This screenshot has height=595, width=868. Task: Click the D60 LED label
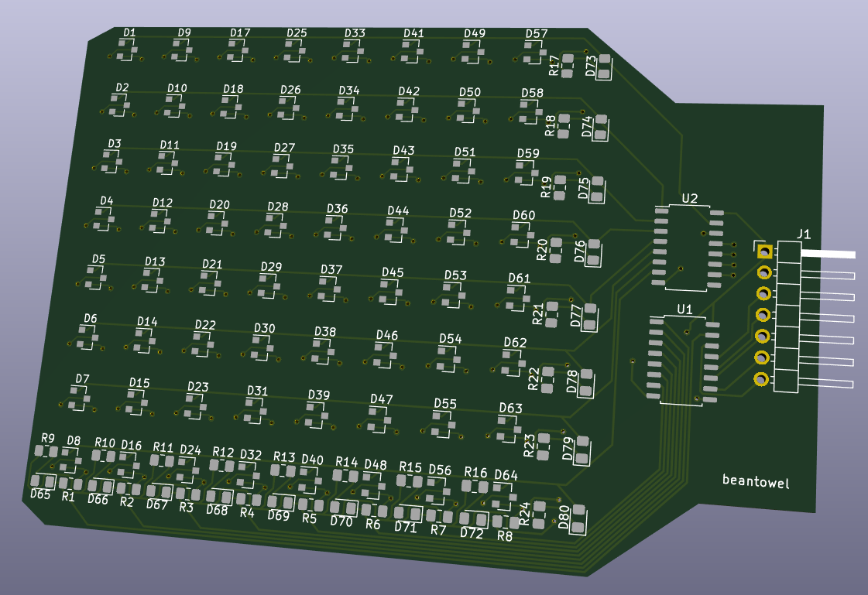(x=523, y=215)
